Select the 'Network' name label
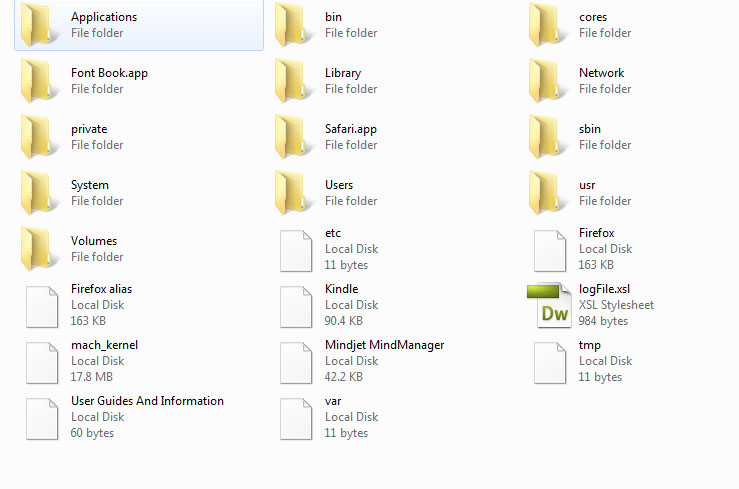The image size is (739, 489). point(602,73)
